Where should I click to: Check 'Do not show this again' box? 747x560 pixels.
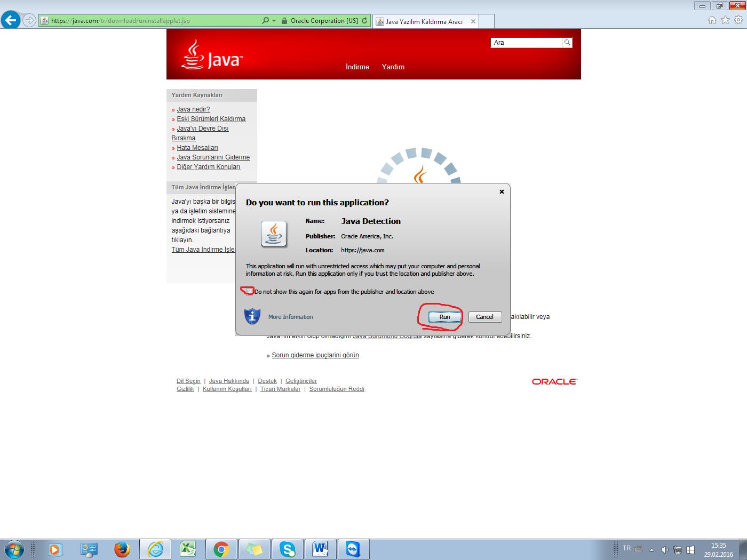click(249, 291)
